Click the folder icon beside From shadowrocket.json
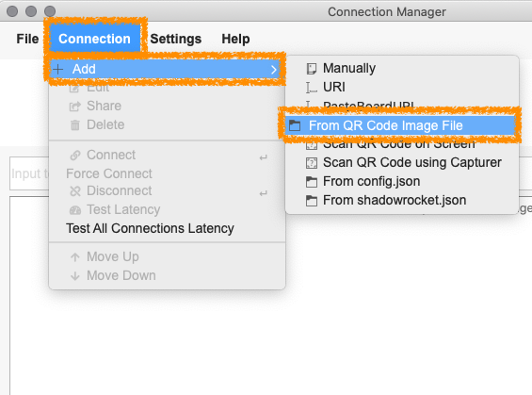The height and width of the screenshot is (395, 532). pyautogui.click(x=312, y=201)
